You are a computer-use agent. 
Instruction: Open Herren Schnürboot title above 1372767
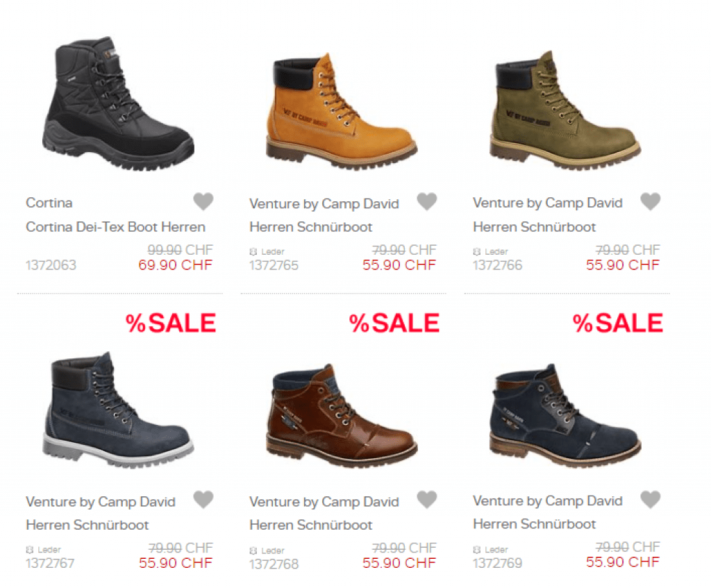(x=87, y=525)
